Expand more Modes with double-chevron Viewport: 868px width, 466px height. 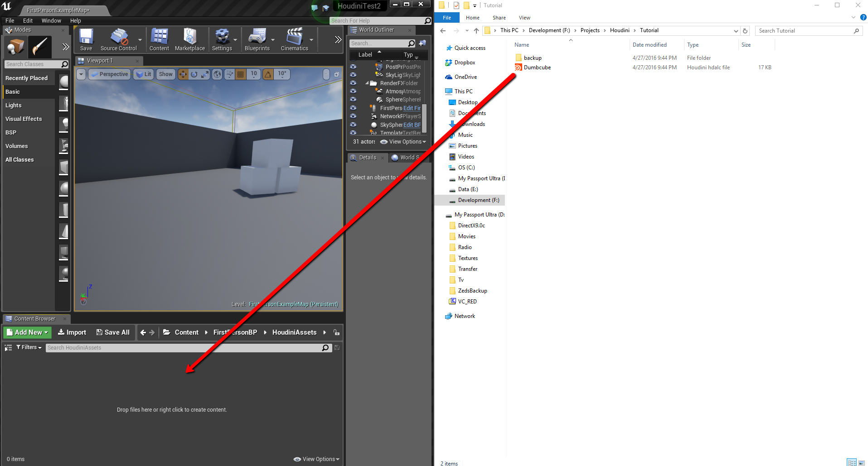(65, 47)
